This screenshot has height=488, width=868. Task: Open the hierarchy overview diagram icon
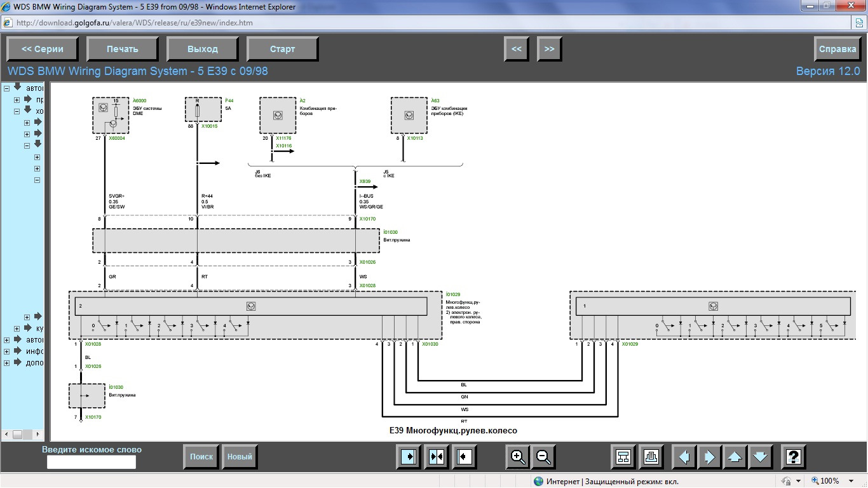coord(623,456)
